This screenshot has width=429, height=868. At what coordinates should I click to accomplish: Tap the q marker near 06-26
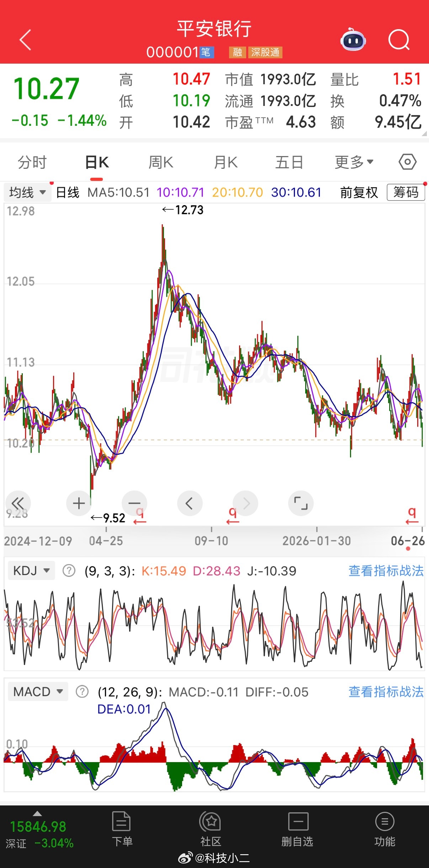pos(412,516)
